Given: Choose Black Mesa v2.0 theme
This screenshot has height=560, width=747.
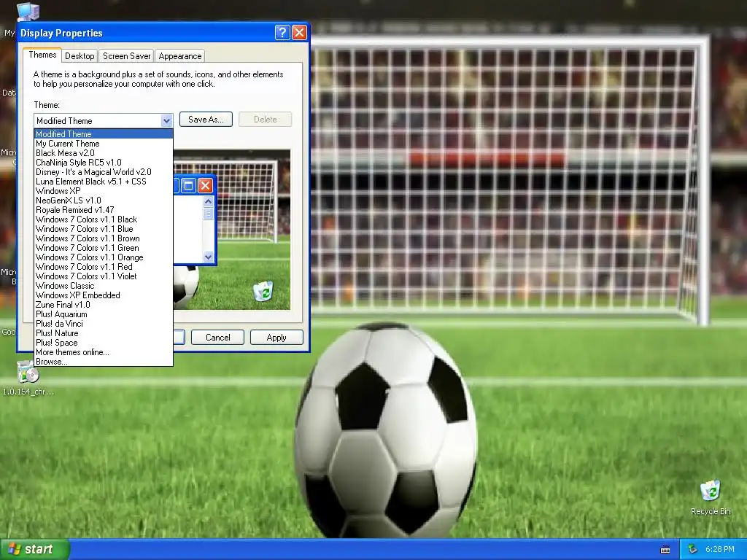Looking at the screenshot, I should pos(104,153).
